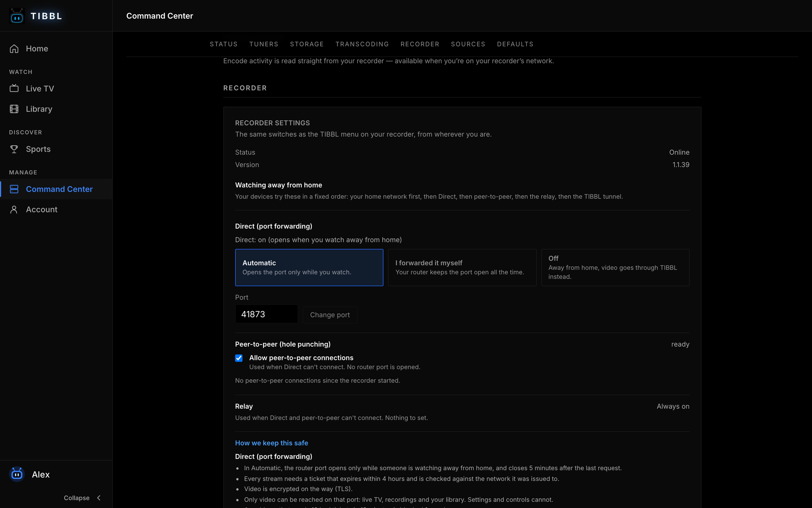812x508 pixels.
Task: Select the Automatic port forwarding option
Action: pos(309,268)
